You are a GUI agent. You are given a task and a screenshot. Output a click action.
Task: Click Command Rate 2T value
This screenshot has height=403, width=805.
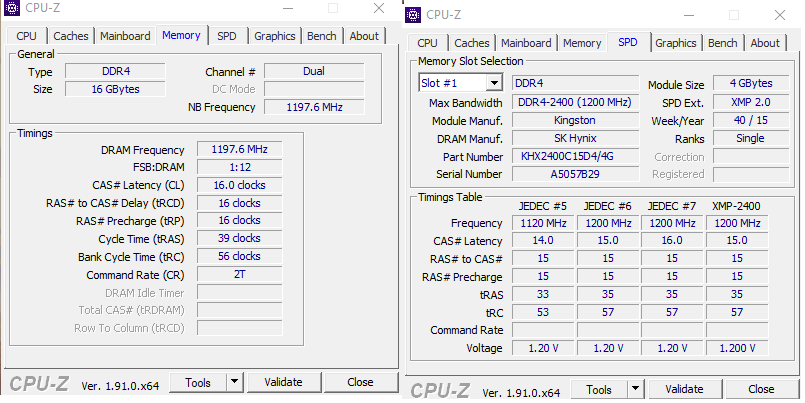(240, 275)
